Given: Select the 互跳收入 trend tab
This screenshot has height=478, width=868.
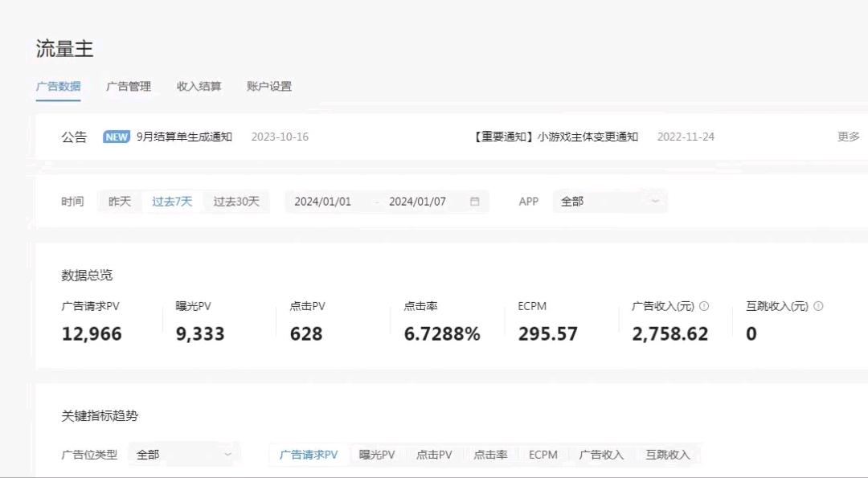Looking at the screenshot, I should point(668,455).
